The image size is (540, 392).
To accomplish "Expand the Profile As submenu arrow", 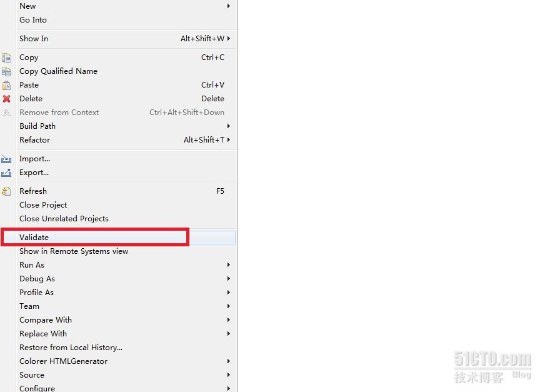I will [x=228, y=292].
